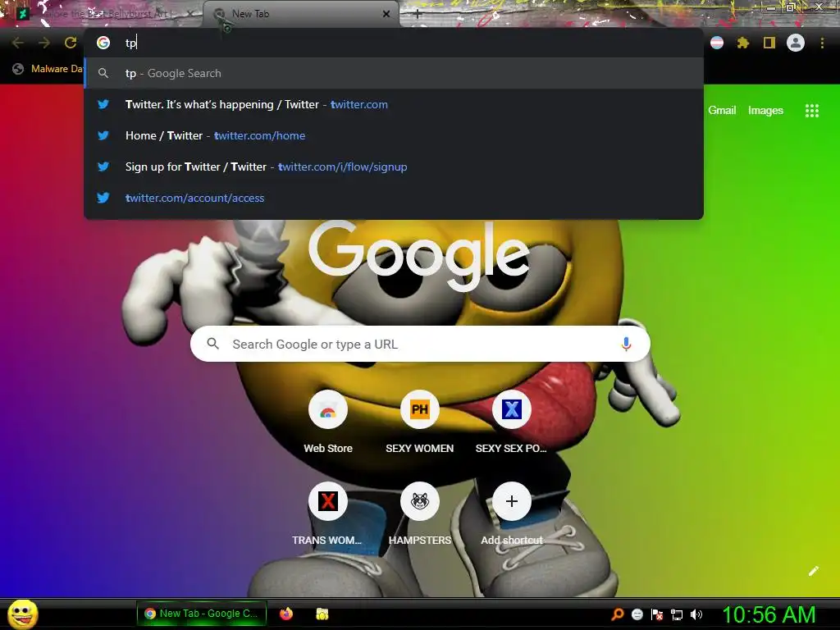Screen dimensions: 840x630
Task: Click the trans flag extension icon
Action: [717, 43]
